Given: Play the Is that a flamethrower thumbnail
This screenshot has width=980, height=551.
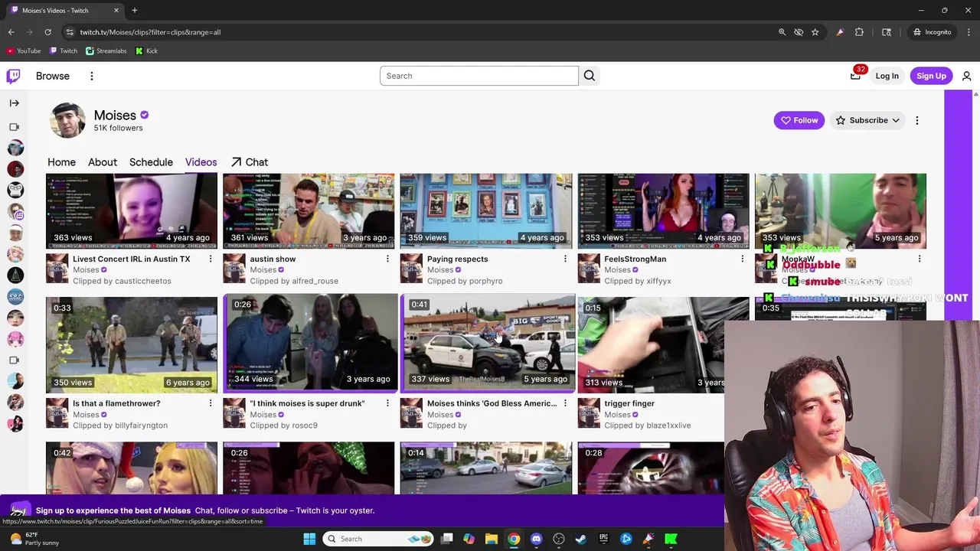Looking at the screenshot, I should click(x=132, y=345).
